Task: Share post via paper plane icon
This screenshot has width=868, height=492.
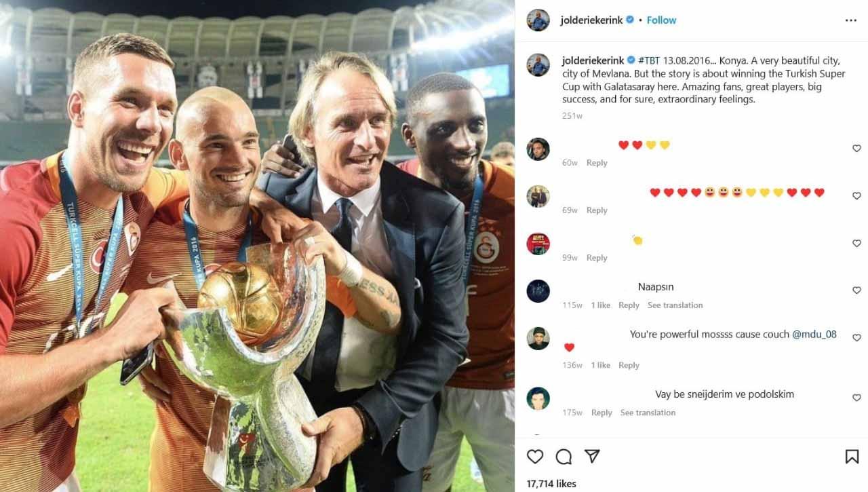Action: point(592,457)
